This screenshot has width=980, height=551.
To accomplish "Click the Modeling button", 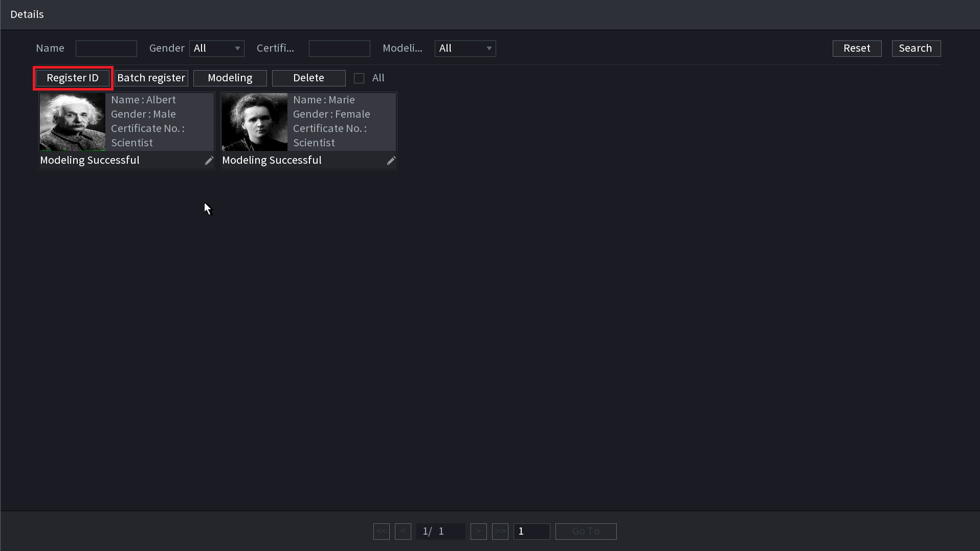I will click(x=230, y=78).
